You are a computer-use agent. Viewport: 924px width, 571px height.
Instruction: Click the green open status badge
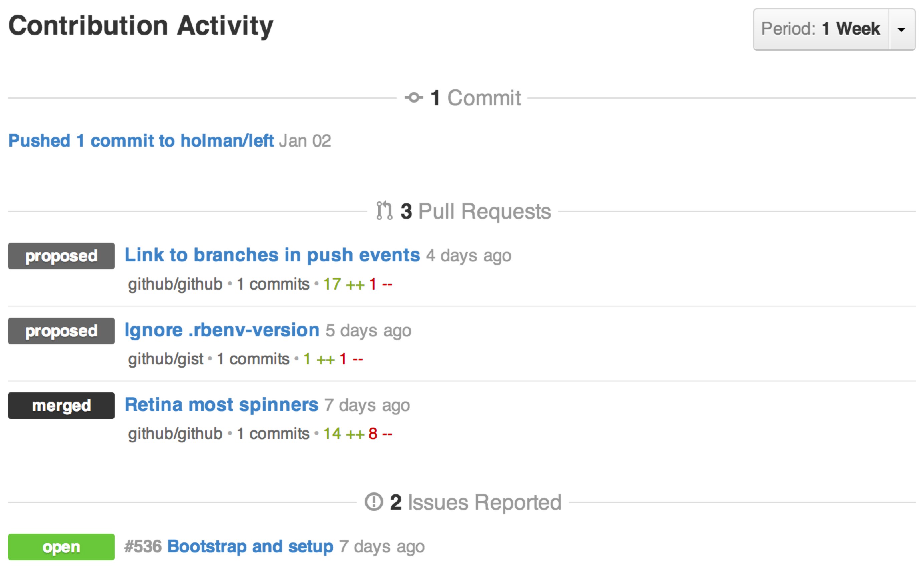(x=61, y=547)
